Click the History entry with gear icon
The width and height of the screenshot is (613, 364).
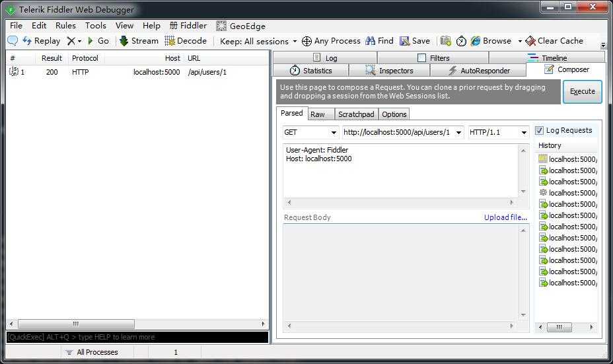pos(567,193)
